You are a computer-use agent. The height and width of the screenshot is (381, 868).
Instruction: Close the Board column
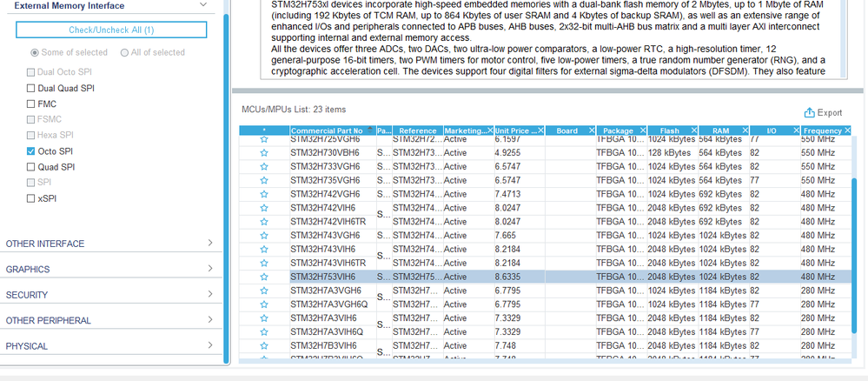pyautogui.click(x=592, y=130)
